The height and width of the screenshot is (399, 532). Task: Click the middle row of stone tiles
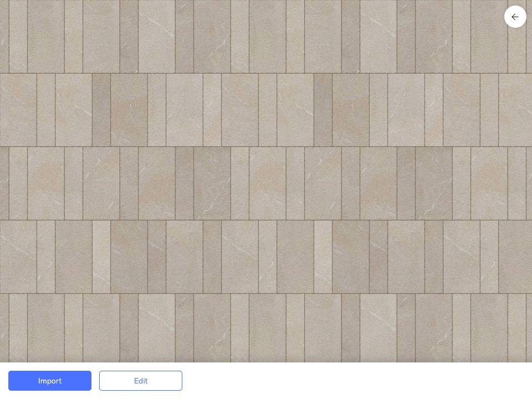[x=266, y=183]
